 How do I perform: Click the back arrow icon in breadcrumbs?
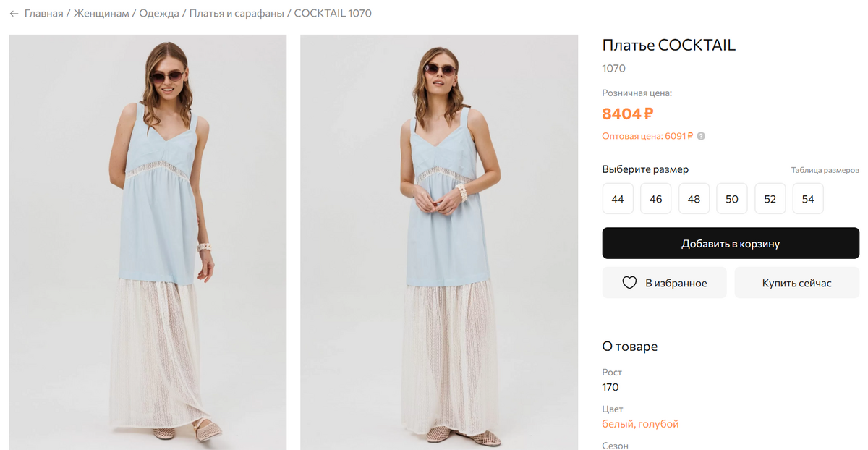[14, 14]
